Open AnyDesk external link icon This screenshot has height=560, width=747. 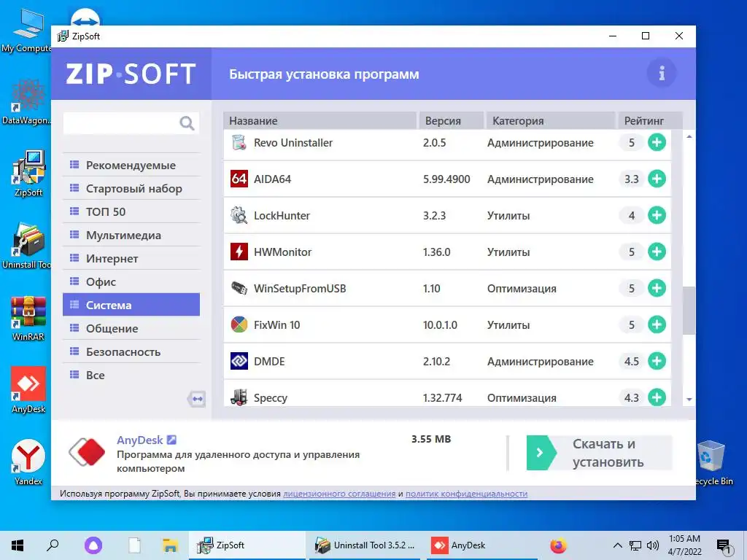172,440
